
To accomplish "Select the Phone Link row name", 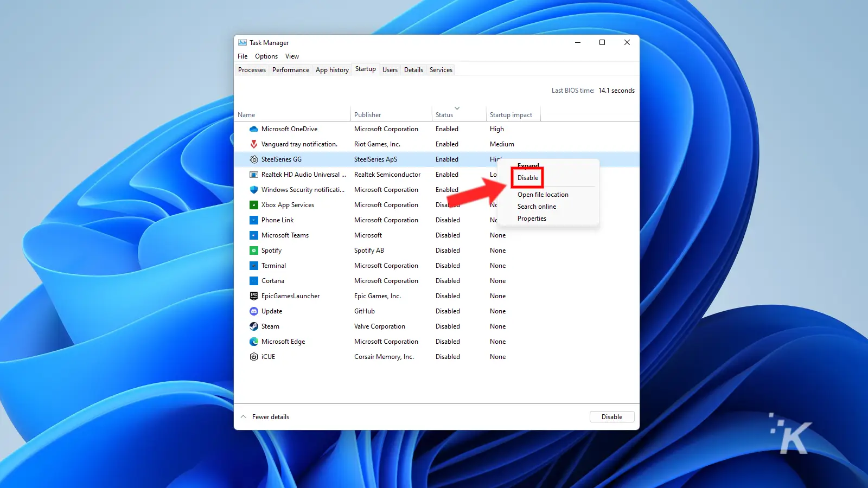I will (277, 220).
